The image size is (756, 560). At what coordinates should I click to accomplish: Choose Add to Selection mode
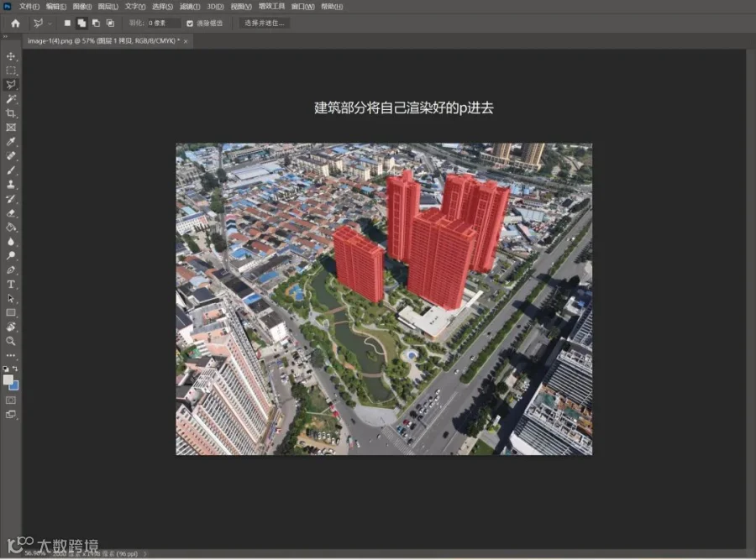click(x=81, y=24)
